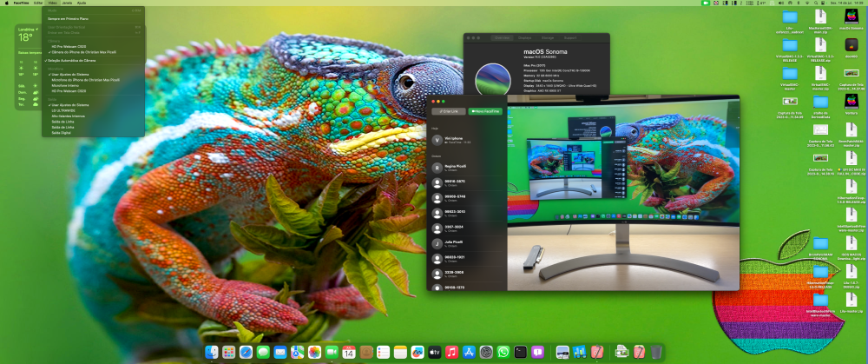This screenshot has width=868, height=364.
Task: Select macOS Sonoma installer desktop icon
Action: tap(852, 19)
